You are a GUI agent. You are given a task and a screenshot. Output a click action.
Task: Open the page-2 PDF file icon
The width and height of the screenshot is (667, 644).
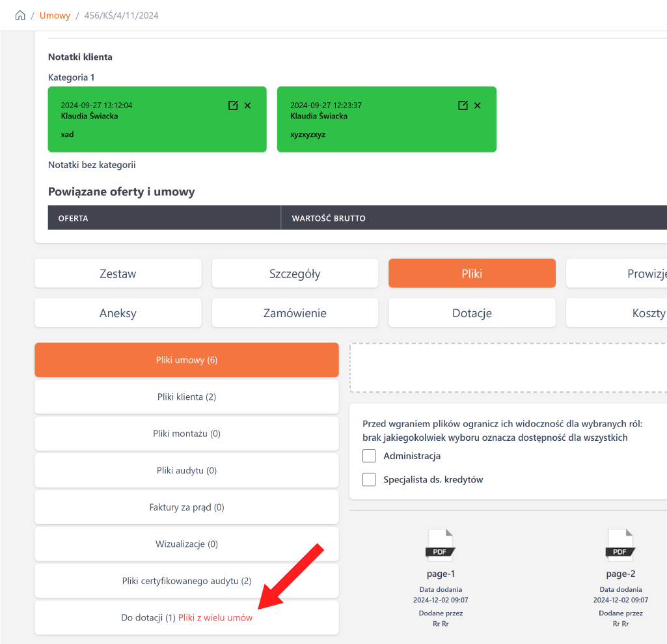pyautogui.click(x=620, y=546)
